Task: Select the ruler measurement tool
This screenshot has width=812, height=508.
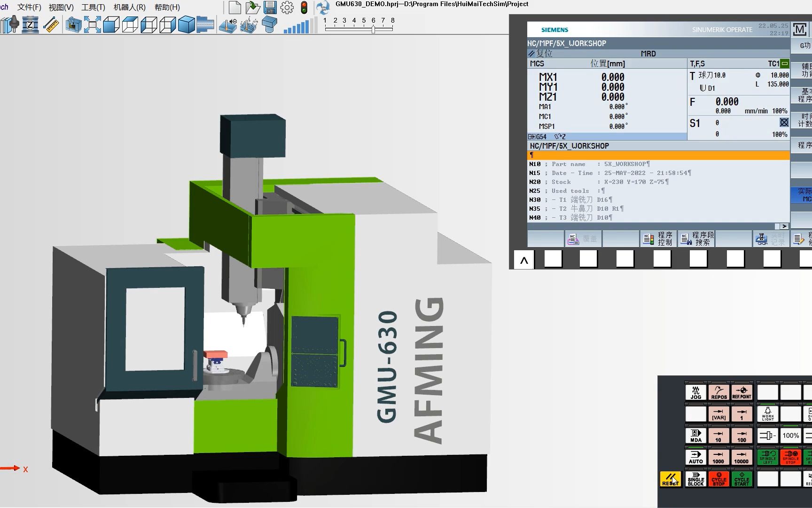Action: (51, 24)
